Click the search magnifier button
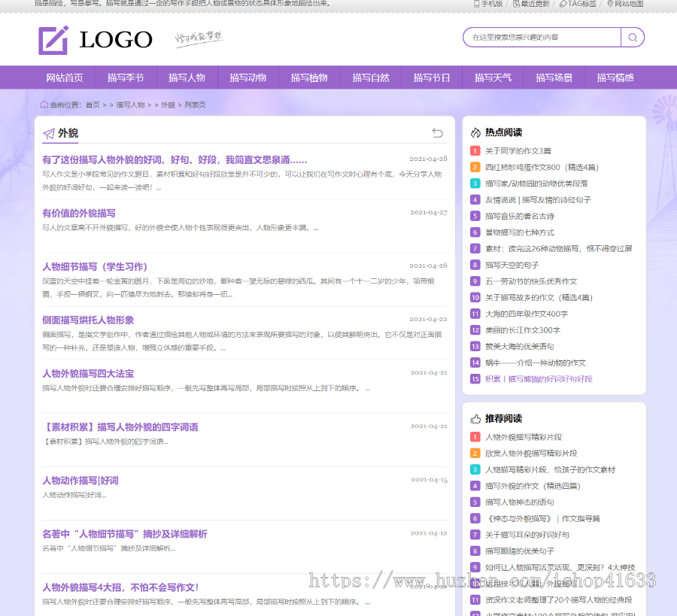 [633, 37]
